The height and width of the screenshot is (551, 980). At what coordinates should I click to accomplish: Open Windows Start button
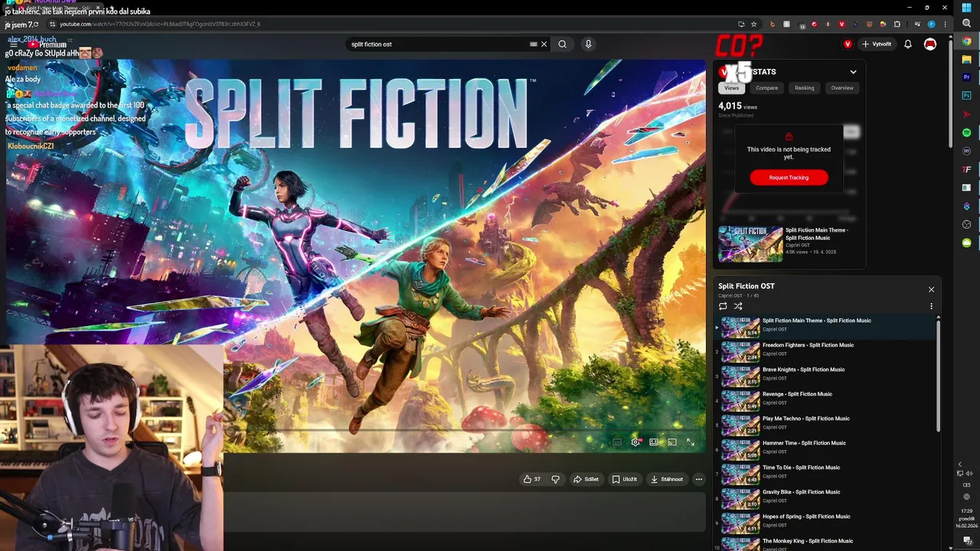point(966,8)
